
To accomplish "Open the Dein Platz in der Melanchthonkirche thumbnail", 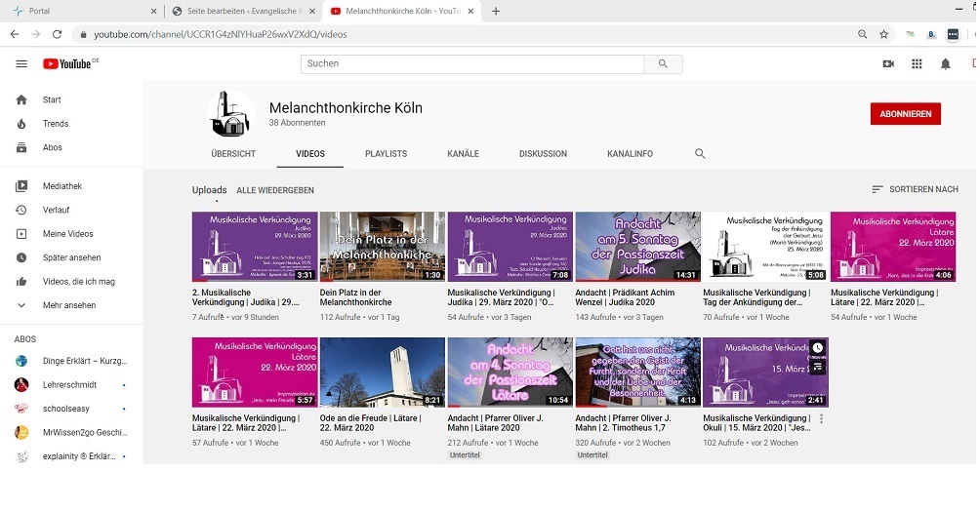I will 383,246.
